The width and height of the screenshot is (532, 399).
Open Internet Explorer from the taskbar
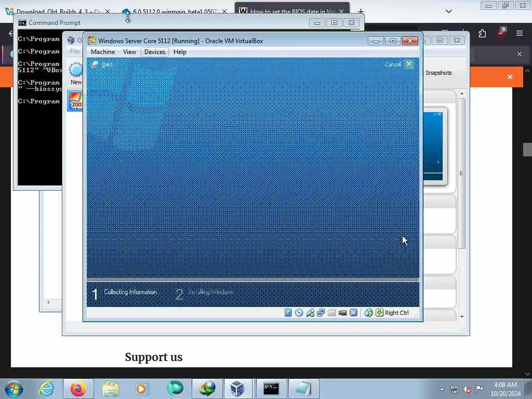click(x=46, y=389)
